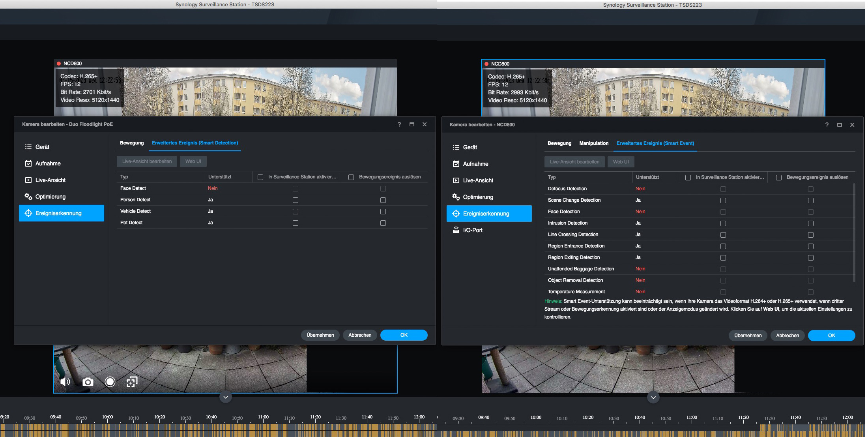
Task: Click the event list vertical scrollbar
Action: (x=854, y=233)
